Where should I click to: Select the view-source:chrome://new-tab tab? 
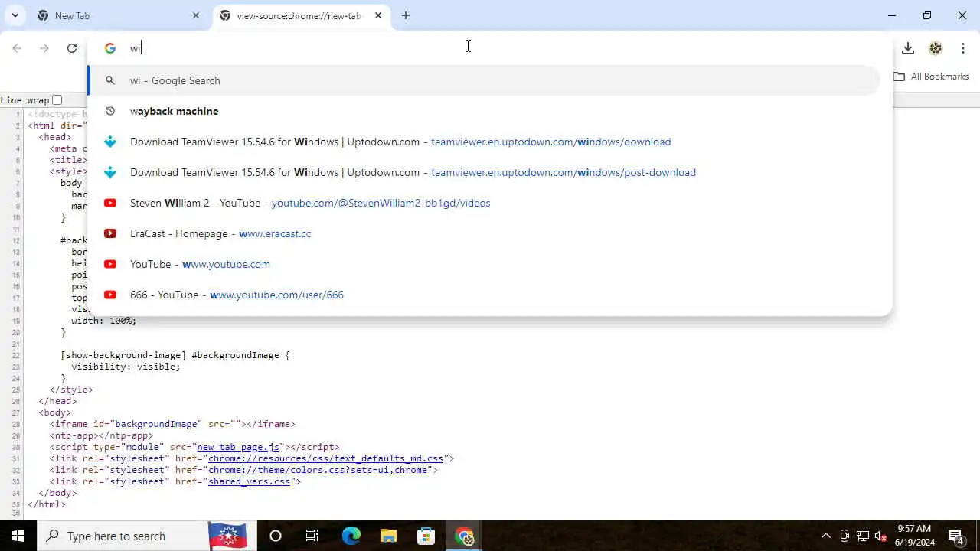[x=301, y=15]
